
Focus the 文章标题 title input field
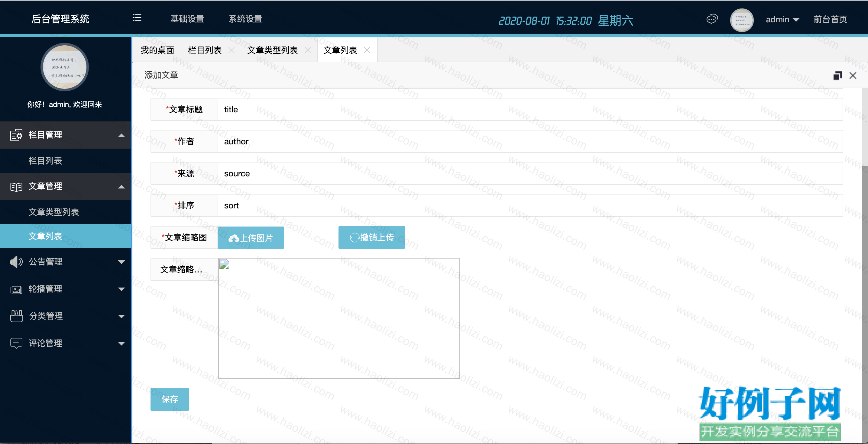tap(530, 109)
